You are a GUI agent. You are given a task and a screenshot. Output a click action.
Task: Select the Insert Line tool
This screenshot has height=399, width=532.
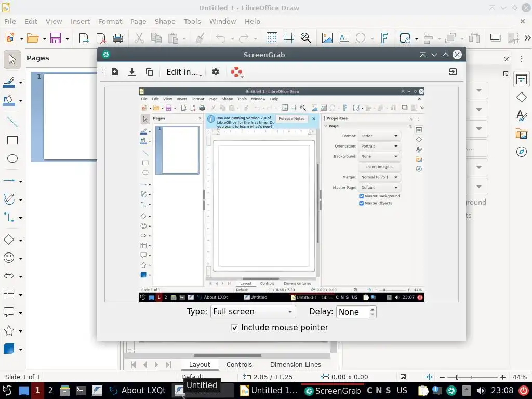pos(12,122)
